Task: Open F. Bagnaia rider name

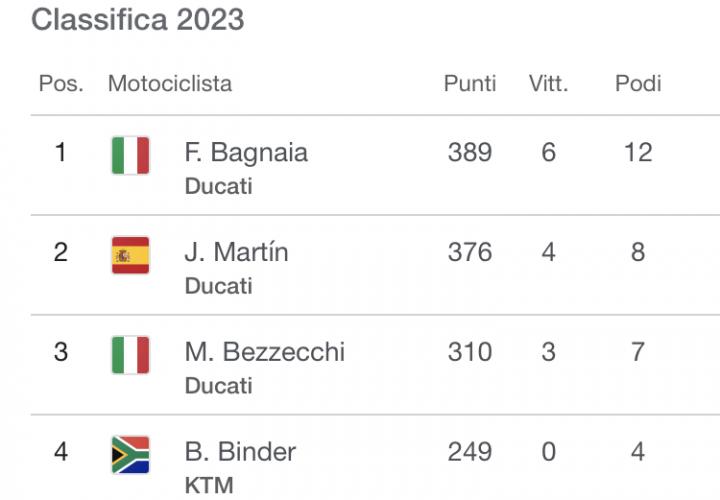Action: pos(246,152)
